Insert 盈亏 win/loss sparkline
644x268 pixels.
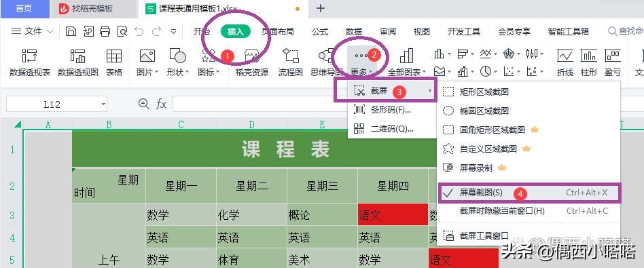pyautogui.click(x=613, y=63)
